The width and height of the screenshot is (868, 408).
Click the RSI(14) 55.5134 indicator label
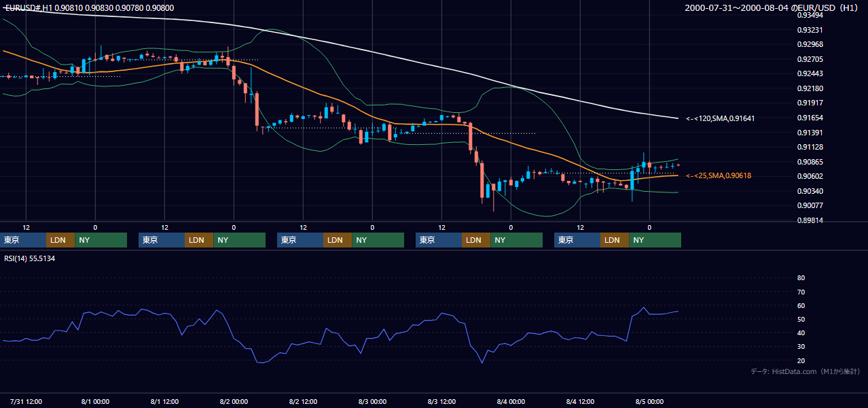(x=30, y=258)
